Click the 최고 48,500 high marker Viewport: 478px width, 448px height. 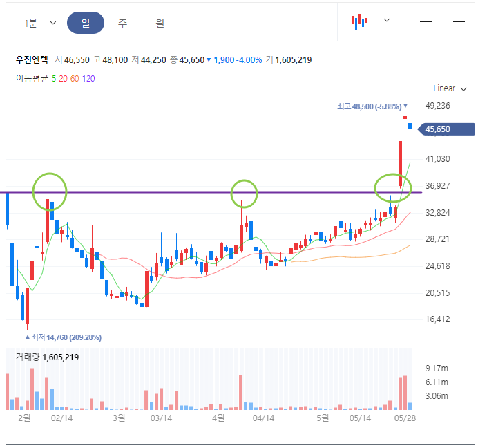(x=372, y=106)
